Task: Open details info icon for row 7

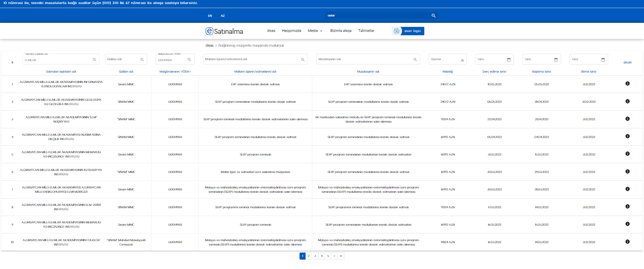Action: coord(628,189)
